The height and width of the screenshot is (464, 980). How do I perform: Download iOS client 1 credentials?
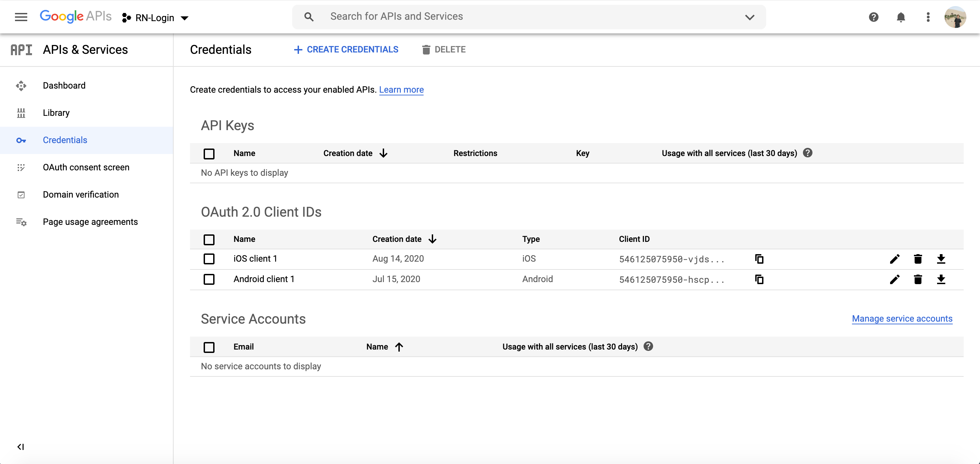click(941, 259)
